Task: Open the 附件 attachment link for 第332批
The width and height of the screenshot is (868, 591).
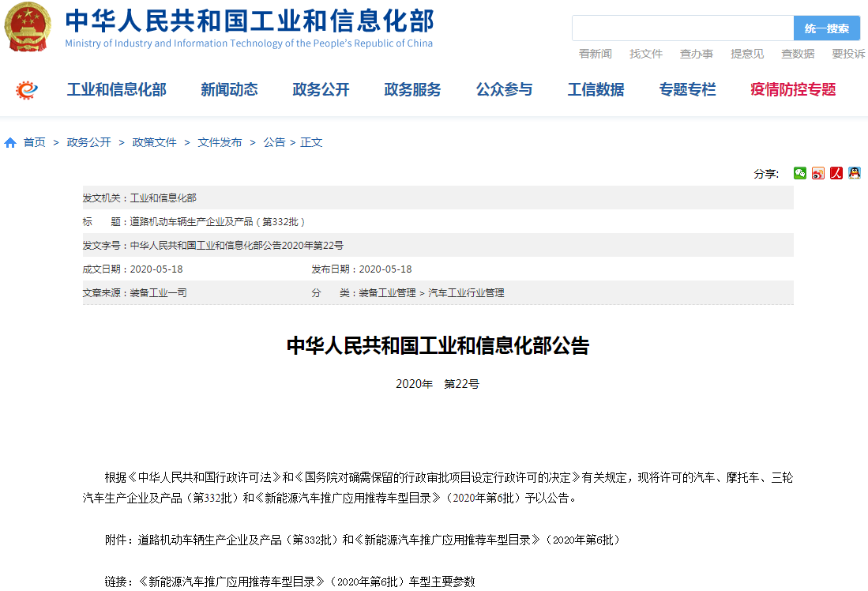Action: (x=363, y=540)
